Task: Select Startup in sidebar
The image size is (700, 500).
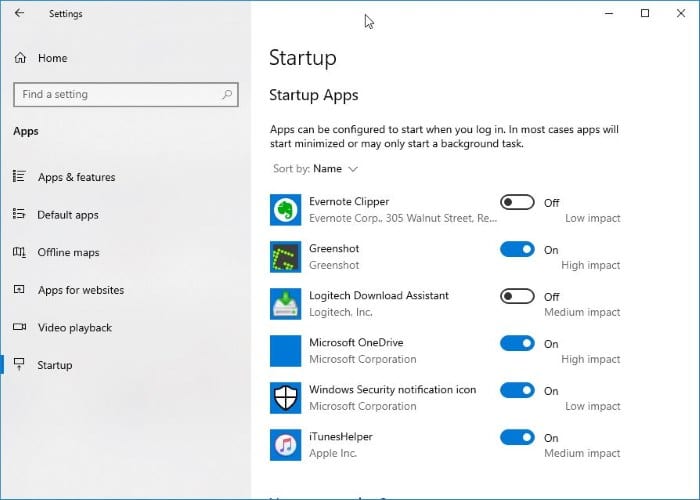Action: [54, 365]
